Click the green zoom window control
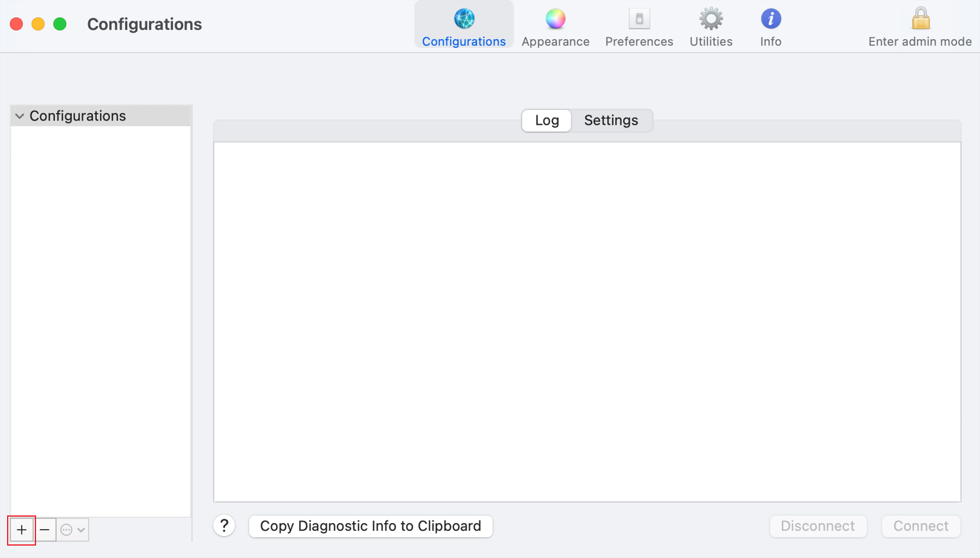Screen dimensions: 980x558 pos(59,24)
